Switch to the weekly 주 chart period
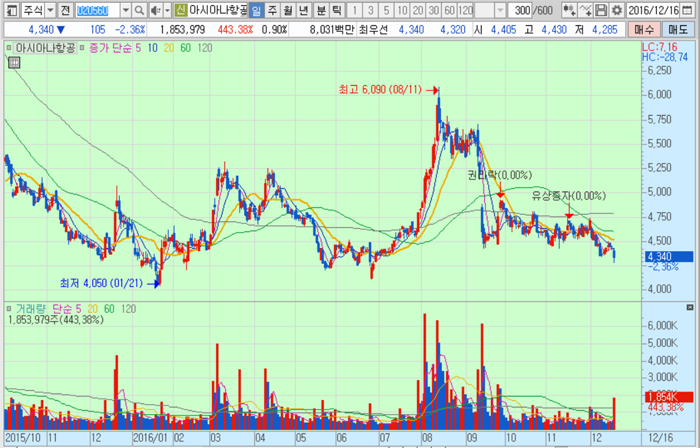This screenshot has height=448, width=700. [x=272, y=10]
